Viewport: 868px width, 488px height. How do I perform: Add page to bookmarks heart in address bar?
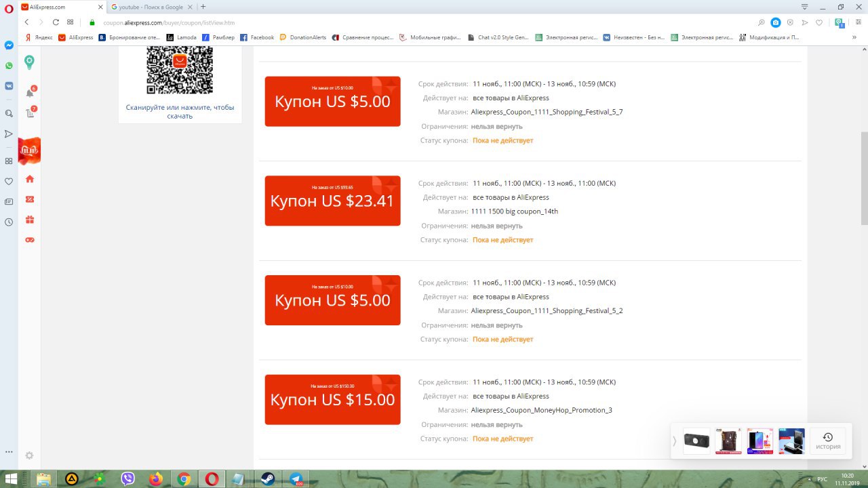[x=819, y=22]
